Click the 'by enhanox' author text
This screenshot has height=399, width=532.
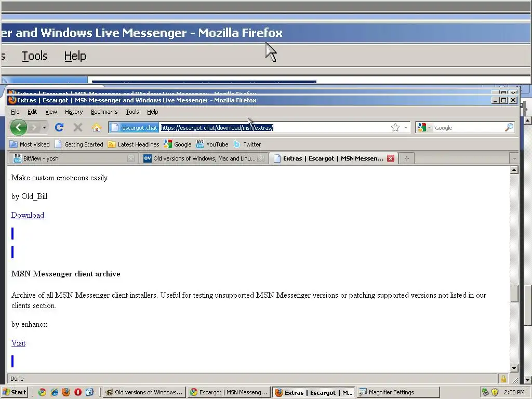click(x=30, y=324)
